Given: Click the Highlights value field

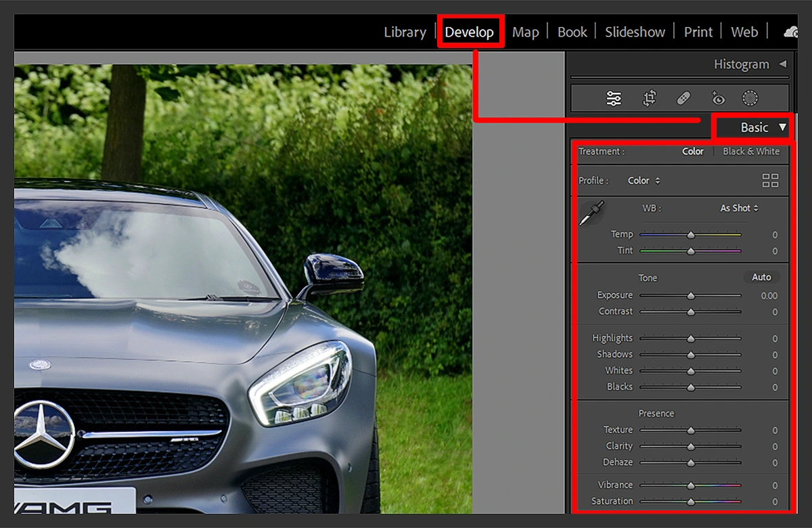Looking at the screenshot, I should [775, 338].
